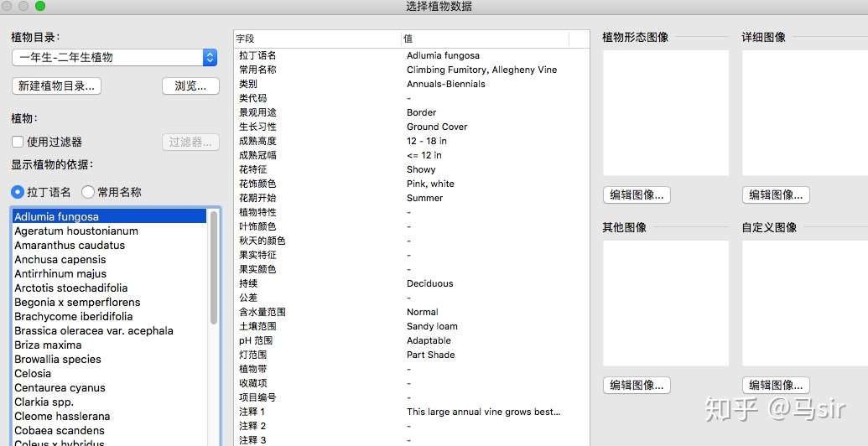This screenshot has width=868, height=446.
Task: Select Adlumia fungosa in plant list
Action: [x=110, y=216]
